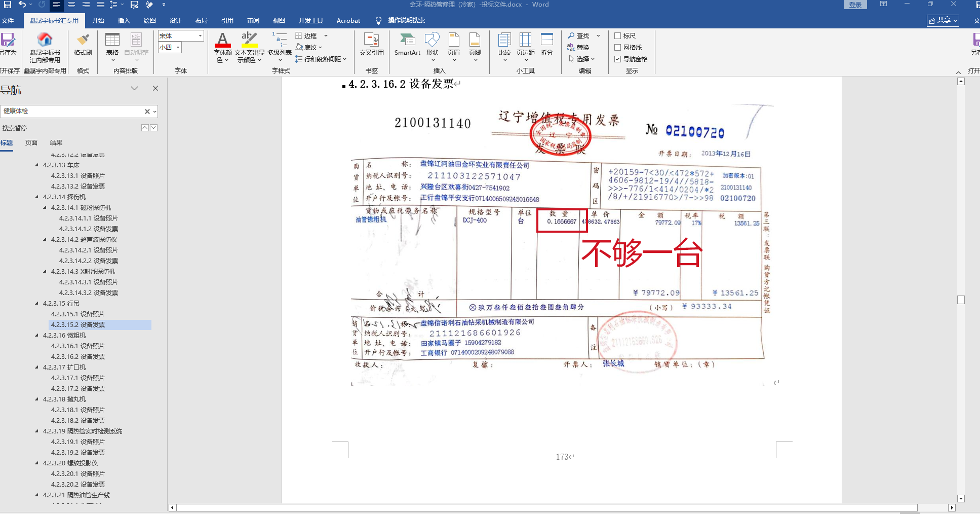Open navigation pane options chevron
The width and height of the screenshot is (980, 514).
pyautogui.click(x=134, y=88)
